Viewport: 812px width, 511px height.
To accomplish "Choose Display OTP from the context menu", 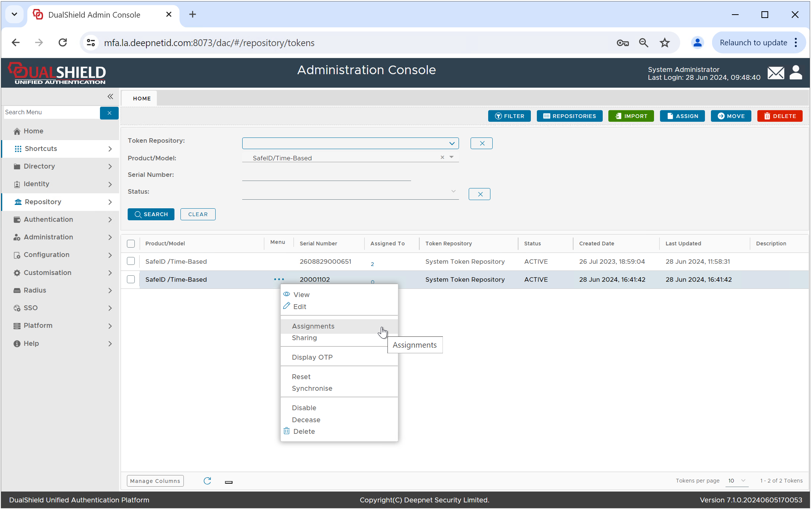I will (312, 357).
